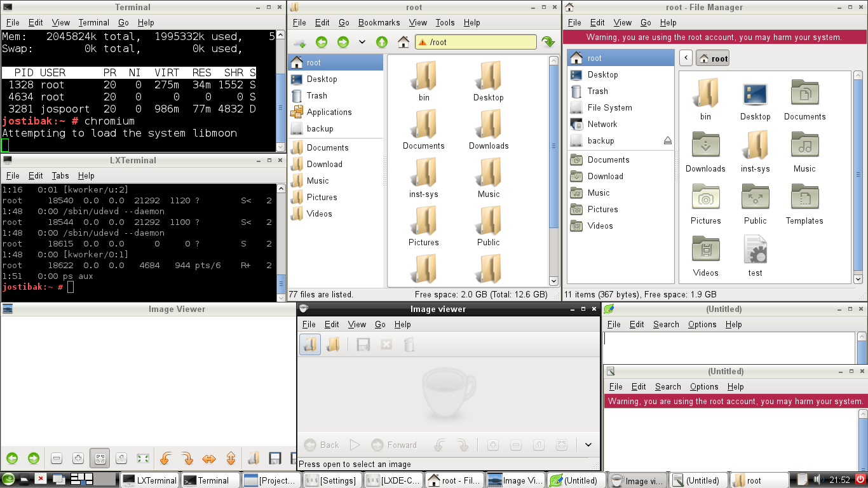Screen dimensions: 868x488
Task: Eject the backup drive in the sidebar
Action: coord(667,140)
